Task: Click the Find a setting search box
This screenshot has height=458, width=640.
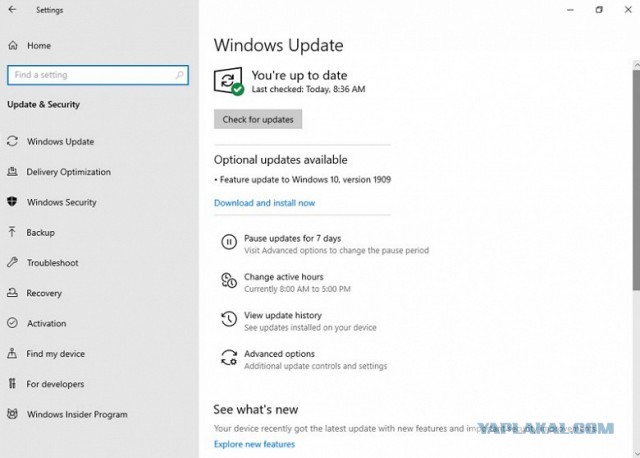Action: click(98, 75)
